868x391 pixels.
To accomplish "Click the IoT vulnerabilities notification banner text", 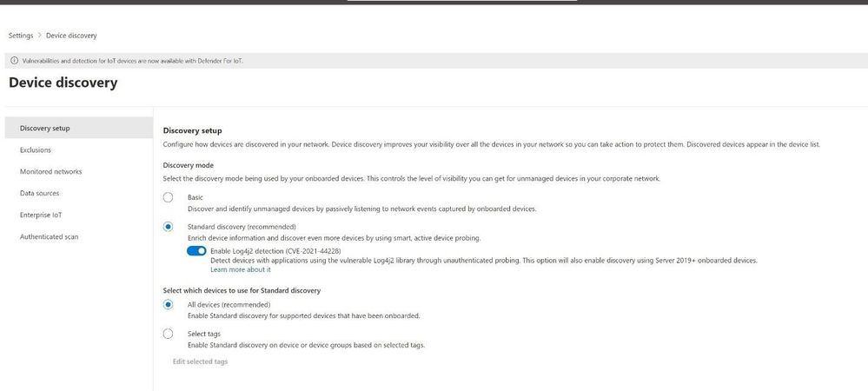I will tap(130, 61).
